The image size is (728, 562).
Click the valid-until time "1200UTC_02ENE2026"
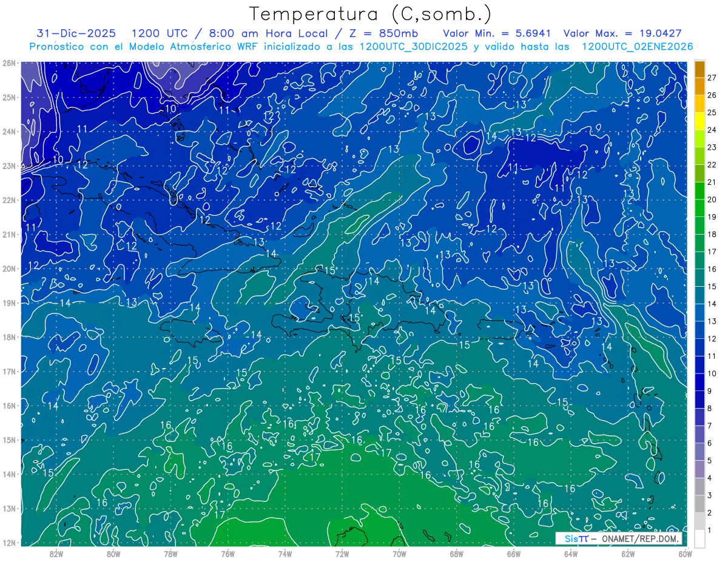[x=637, y=47]
